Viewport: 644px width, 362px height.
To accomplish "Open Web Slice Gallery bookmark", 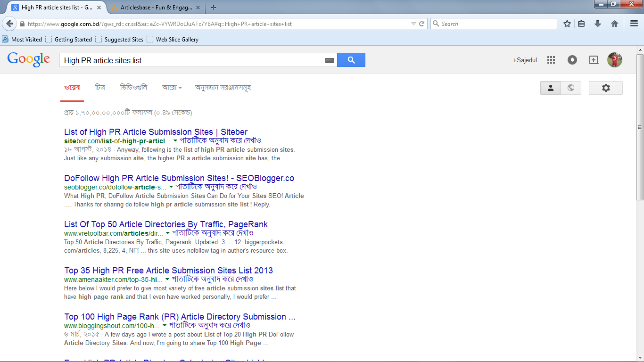I will (x=173, y=40).
